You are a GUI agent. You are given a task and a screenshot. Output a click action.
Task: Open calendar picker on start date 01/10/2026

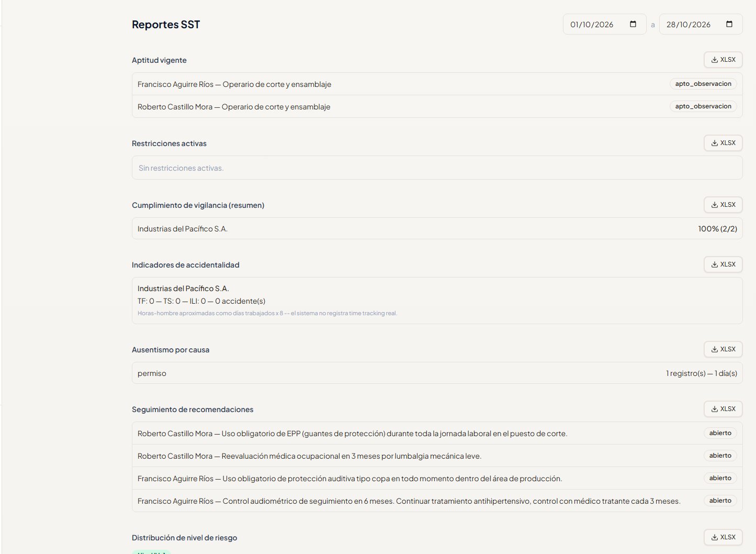(633, 24)
